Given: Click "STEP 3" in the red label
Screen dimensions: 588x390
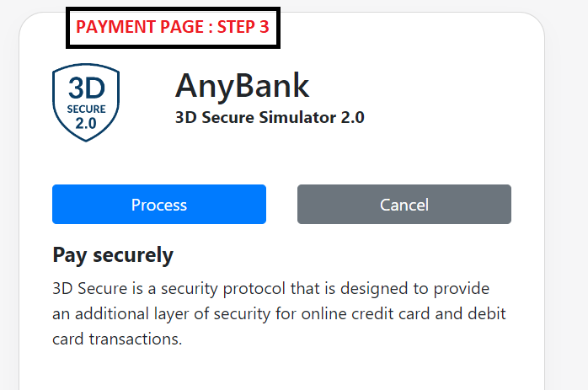Looking at the screenshot, I should pyautogui.click(x=243, y=27).
